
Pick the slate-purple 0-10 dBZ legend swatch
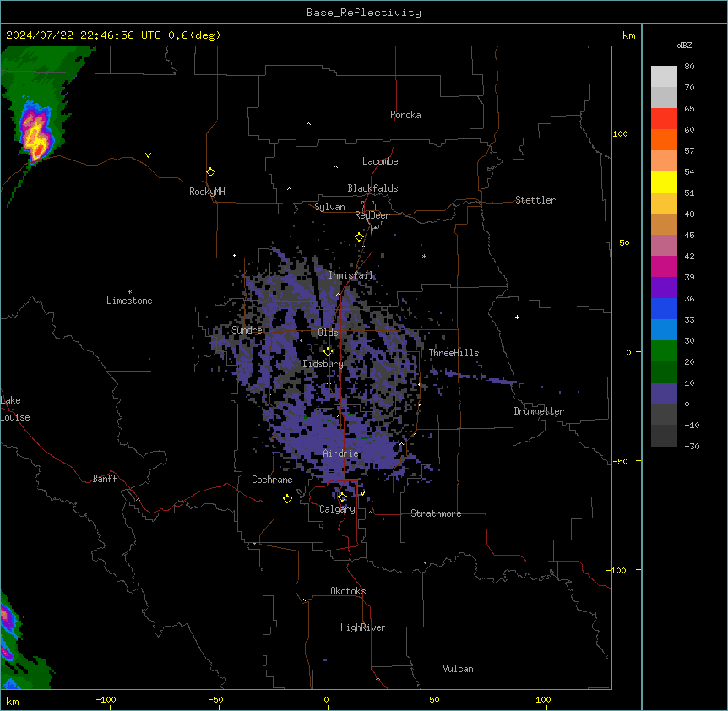coord(664,393)
